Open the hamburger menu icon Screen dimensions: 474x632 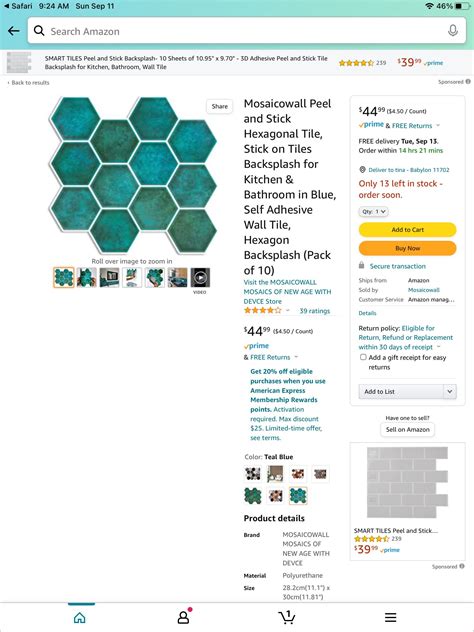coord(390,617)
